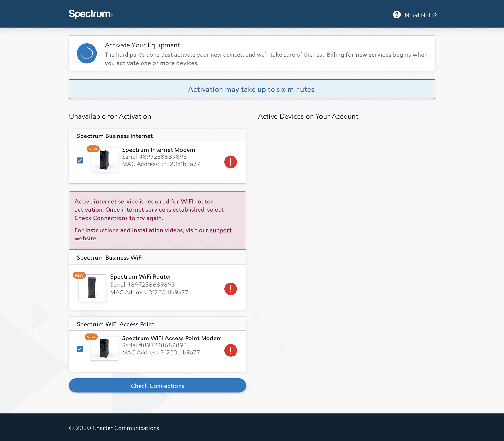Screen dimensions: 504x441
Task: Open the Need Help? link
Action: click(x=420, y=15)
